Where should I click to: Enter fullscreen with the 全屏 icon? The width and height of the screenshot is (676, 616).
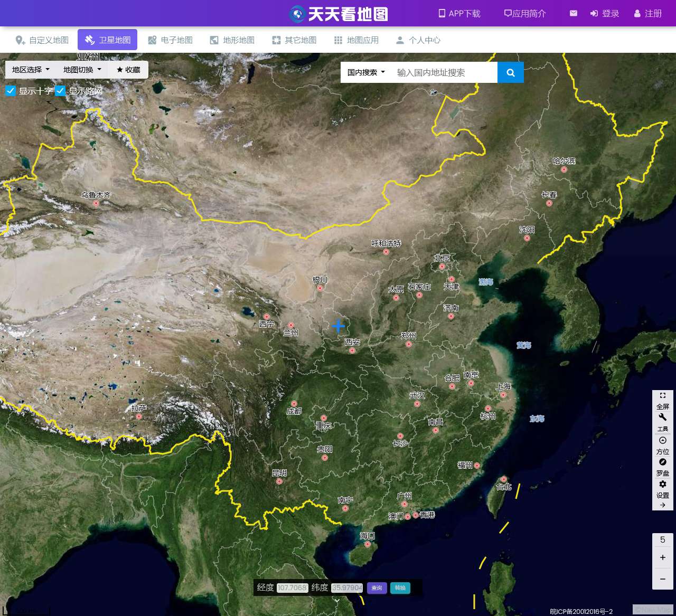pyautogui.click(x=663, y=400)
